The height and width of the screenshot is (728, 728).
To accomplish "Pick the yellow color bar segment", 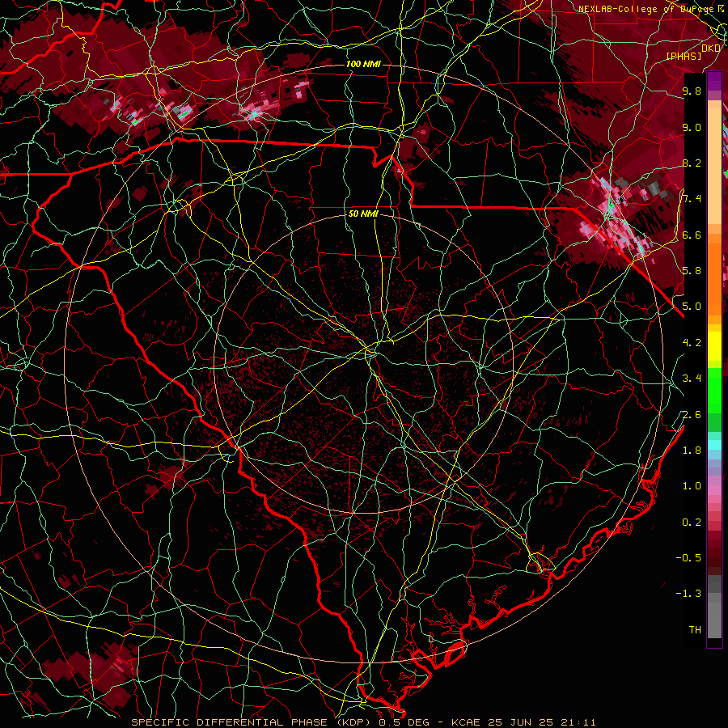I will click(714, 346).
